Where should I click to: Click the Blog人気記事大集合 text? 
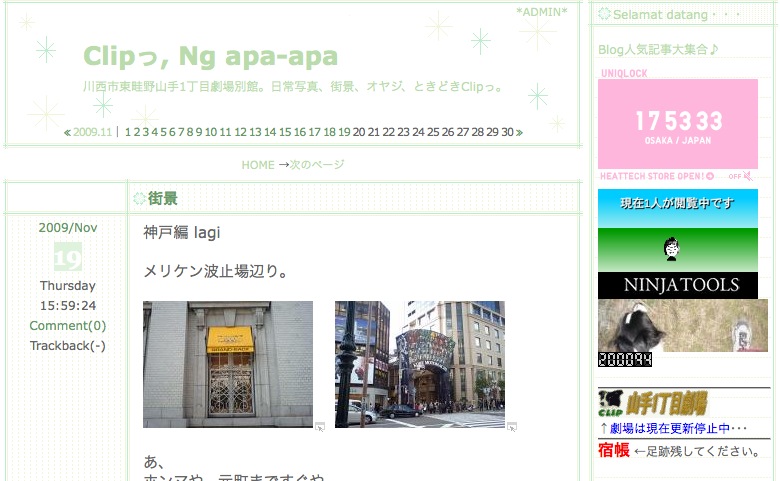[x=658, y=49]
